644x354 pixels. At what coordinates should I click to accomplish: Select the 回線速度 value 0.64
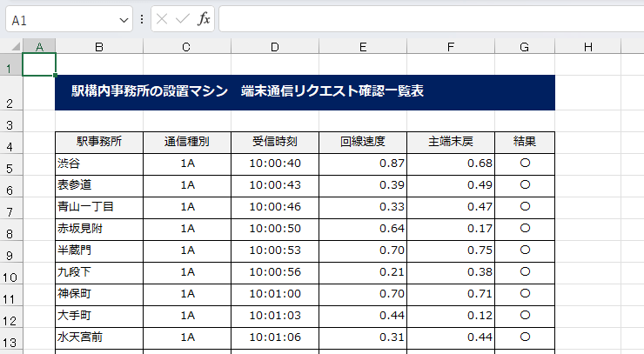(363, 230)
